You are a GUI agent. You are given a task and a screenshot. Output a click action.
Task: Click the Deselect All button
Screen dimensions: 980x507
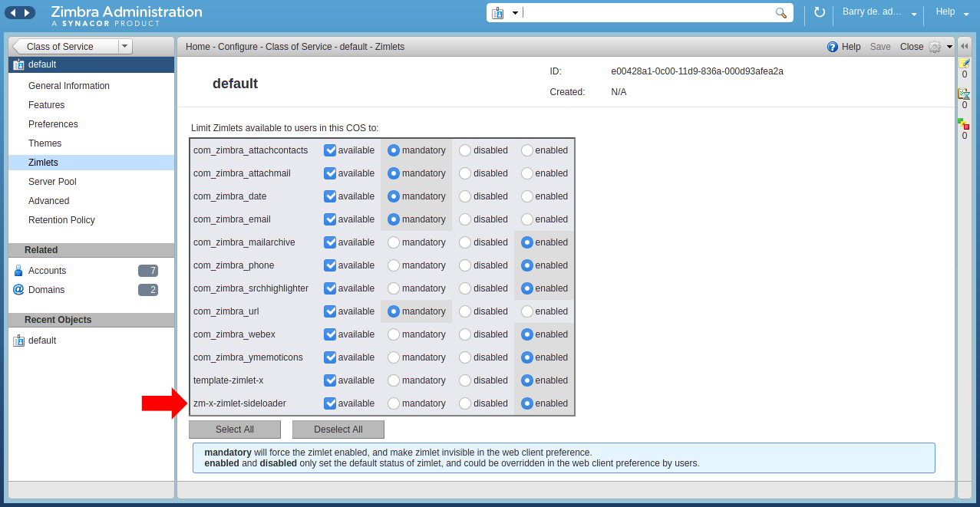338,430
